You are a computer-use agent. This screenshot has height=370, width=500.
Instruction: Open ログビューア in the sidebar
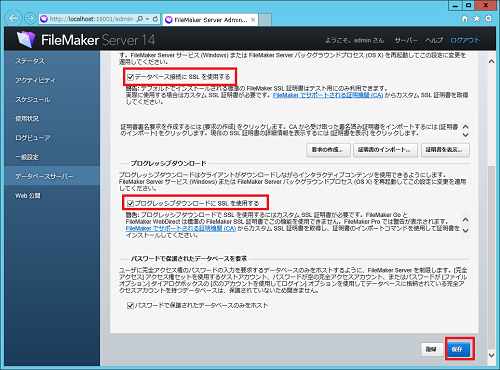pos(33,138)
